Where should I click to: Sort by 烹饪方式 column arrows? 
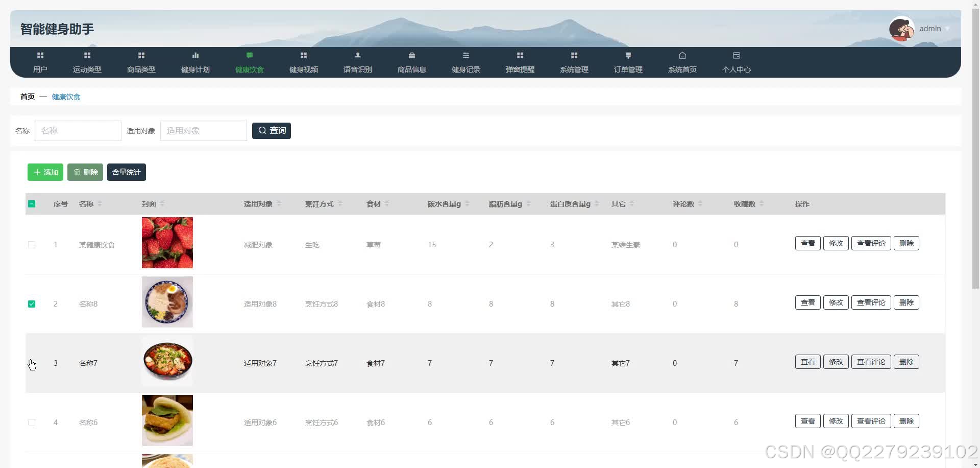340,204
